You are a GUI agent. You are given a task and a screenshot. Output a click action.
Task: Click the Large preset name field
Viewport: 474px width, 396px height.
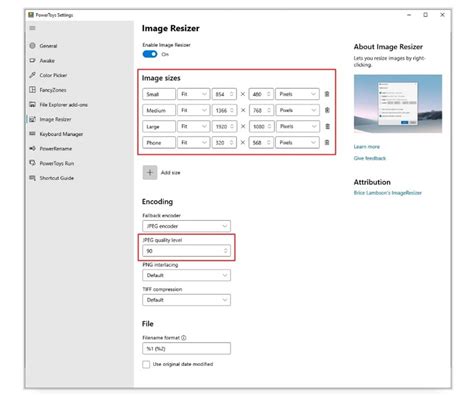tap(159, 126)
